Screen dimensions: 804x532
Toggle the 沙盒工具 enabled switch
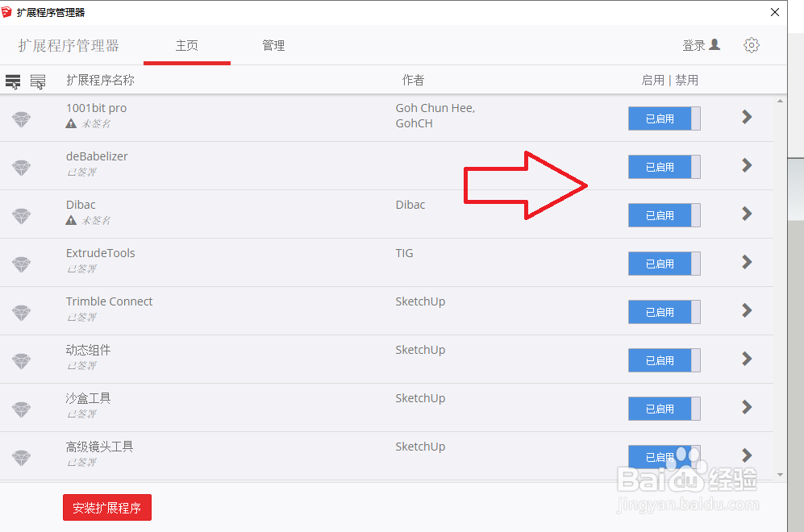click(664, 409)
